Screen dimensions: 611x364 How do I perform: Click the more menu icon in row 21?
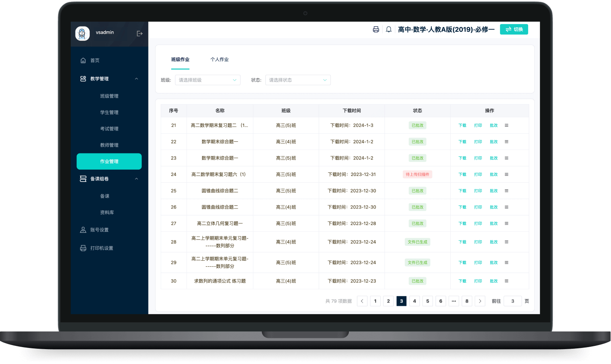pos(506,125)
